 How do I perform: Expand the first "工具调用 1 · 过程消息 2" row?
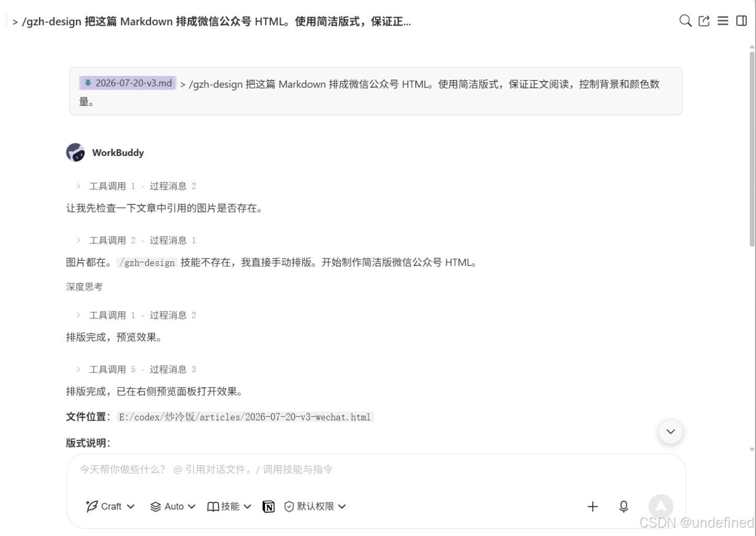click(x=136, y=186)
